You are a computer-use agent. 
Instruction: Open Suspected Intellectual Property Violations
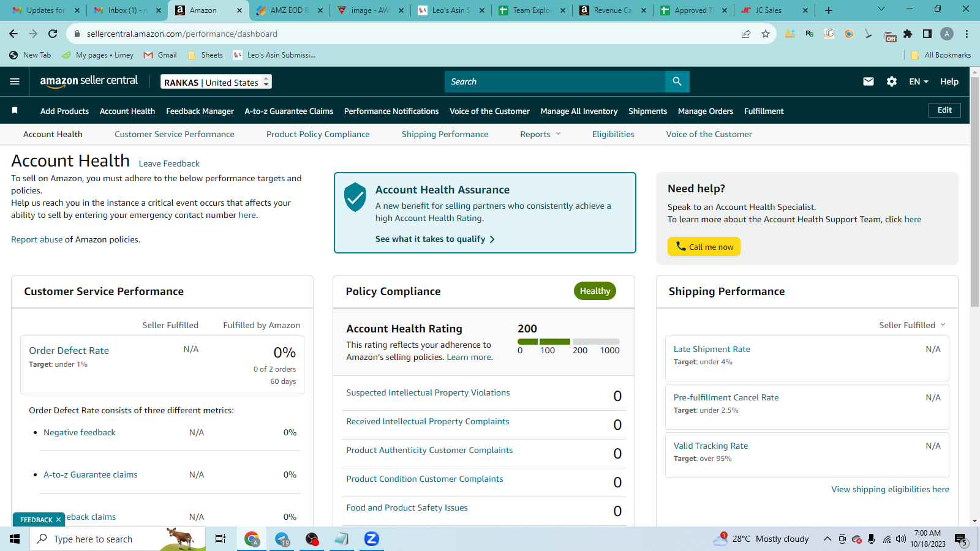428,392
